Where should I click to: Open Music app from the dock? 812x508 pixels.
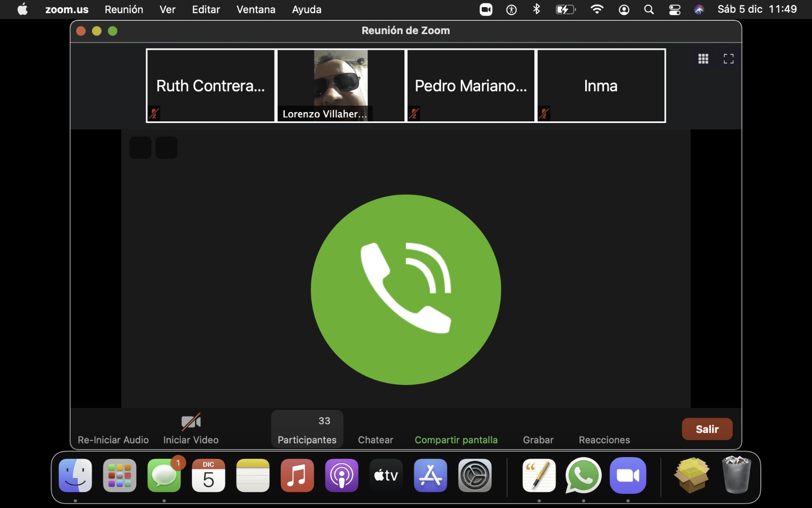[297, 475]
